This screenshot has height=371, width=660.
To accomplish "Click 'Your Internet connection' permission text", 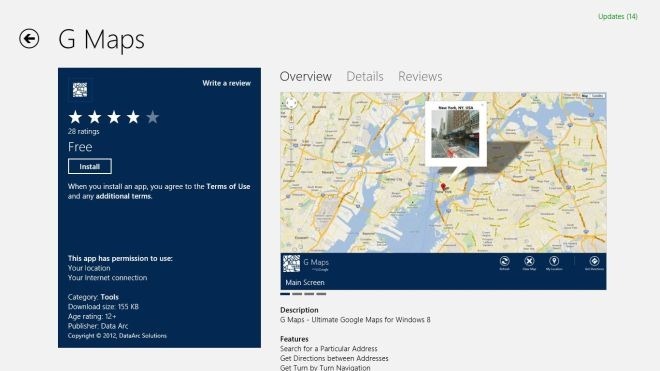I will point(107,278).
